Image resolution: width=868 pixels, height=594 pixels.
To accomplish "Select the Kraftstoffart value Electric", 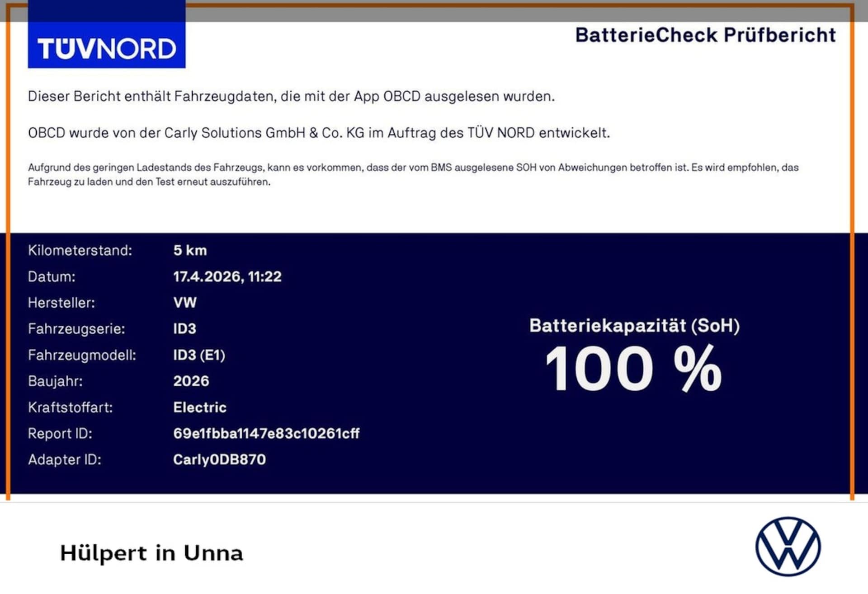I will point(200,407).
